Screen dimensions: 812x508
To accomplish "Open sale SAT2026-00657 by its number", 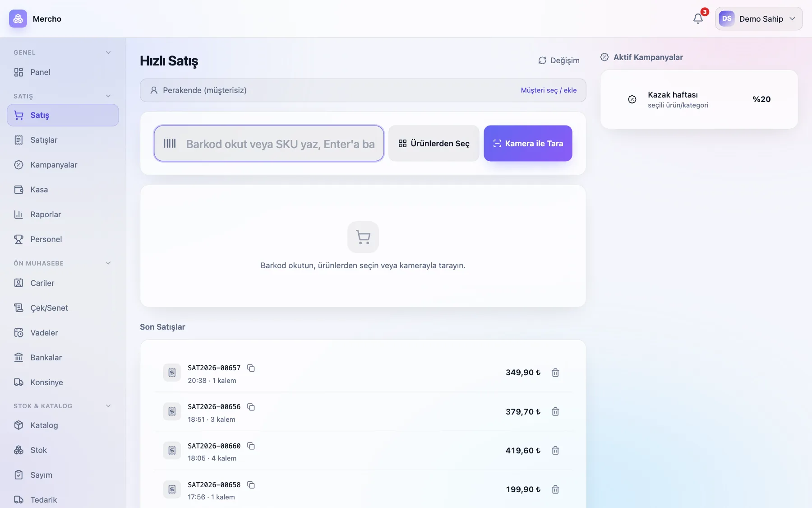I will click(x=214, y=368).
